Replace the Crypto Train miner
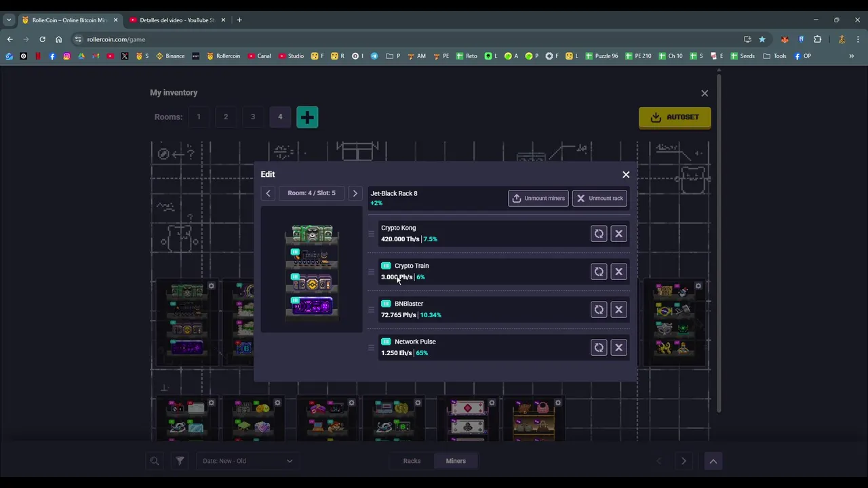868x488 pixels. [599, 272]
